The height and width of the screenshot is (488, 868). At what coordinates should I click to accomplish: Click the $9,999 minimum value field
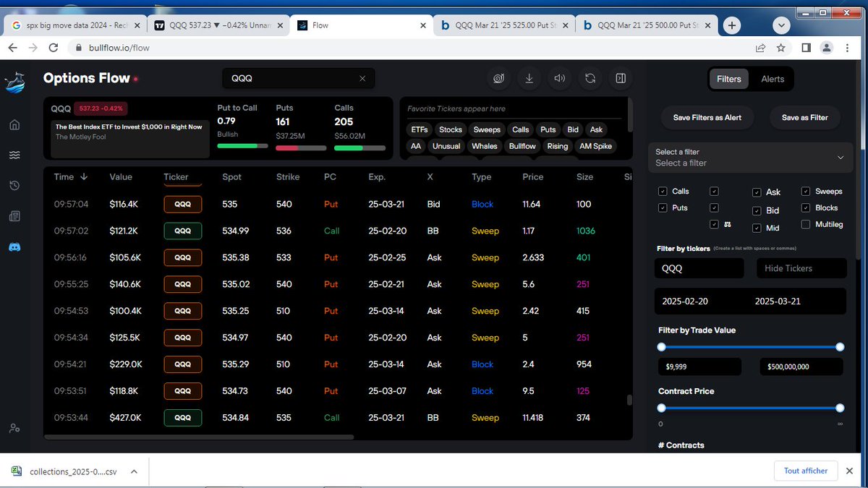(x=699, y=367)
